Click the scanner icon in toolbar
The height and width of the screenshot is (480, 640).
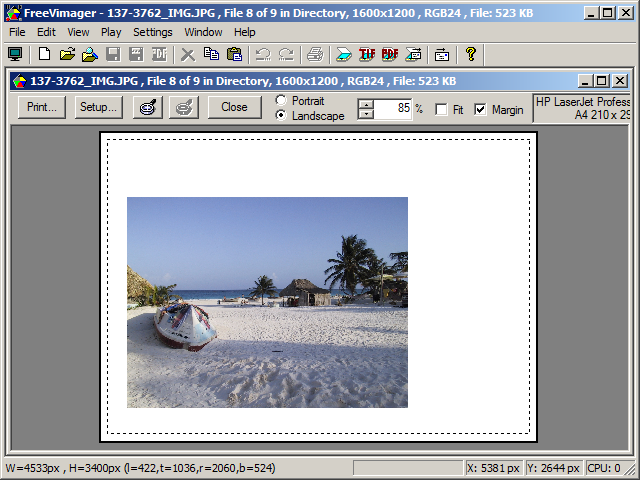click(344, 54)
